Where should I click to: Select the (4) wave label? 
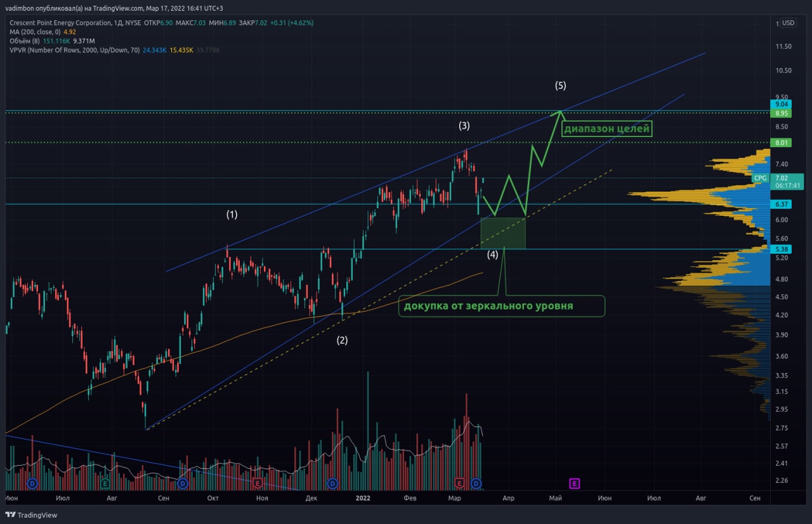point(492,255)
